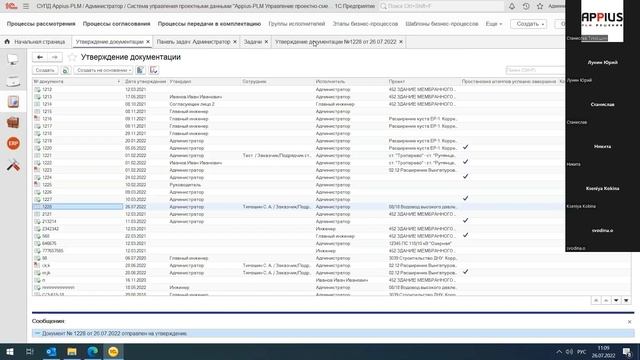Open File Explorer from the taskbar
This screenshot has width=640, height=360.
72,352
